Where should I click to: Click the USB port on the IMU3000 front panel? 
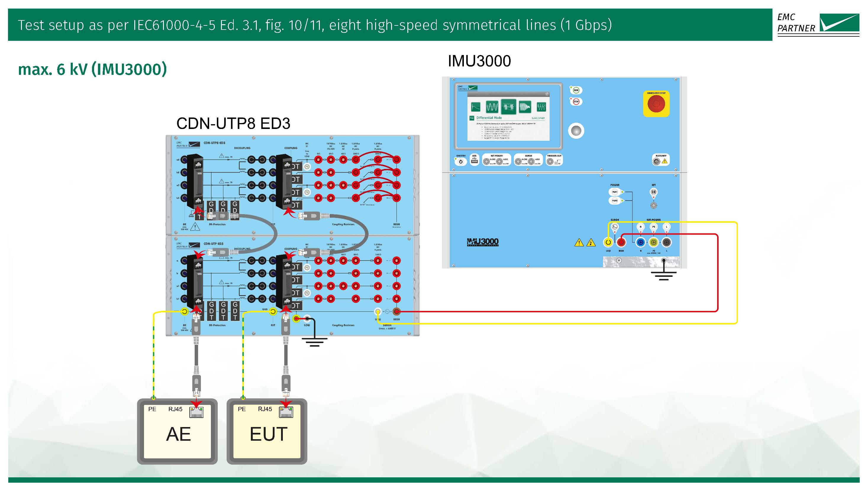pos(475,161)
